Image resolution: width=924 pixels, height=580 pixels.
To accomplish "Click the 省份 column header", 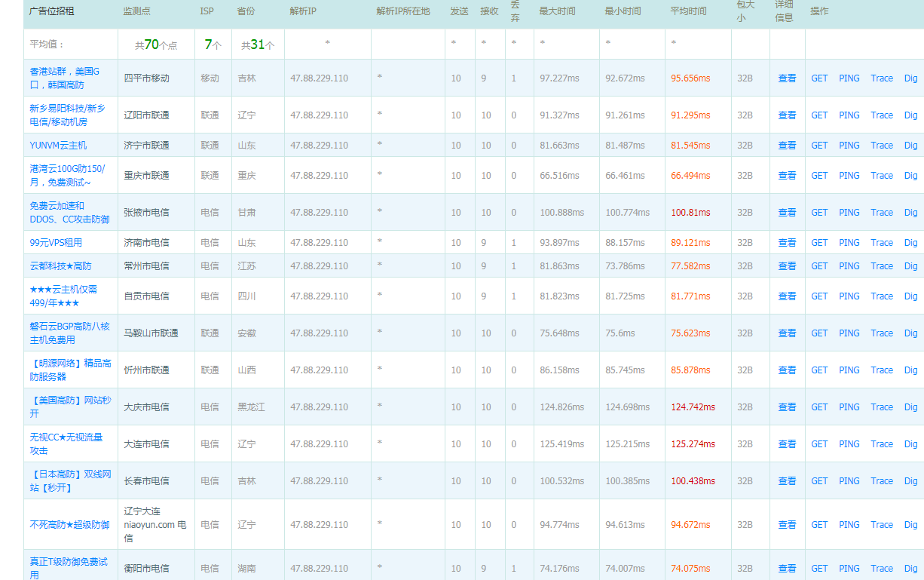I will (x=246, y=11).
